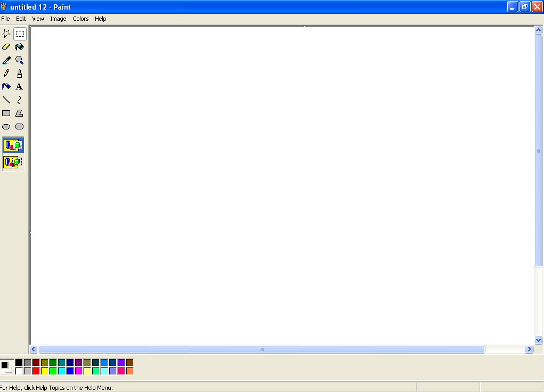Choose the Brush tool
The height and width of the screenshot is (392, 544).
(19, 73)
